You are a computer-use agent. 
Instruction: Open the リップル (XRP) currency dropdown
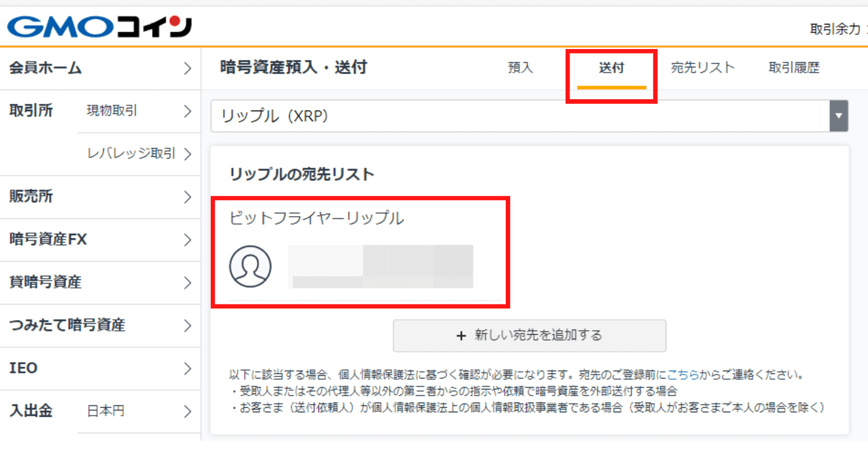tap(529, 116)
